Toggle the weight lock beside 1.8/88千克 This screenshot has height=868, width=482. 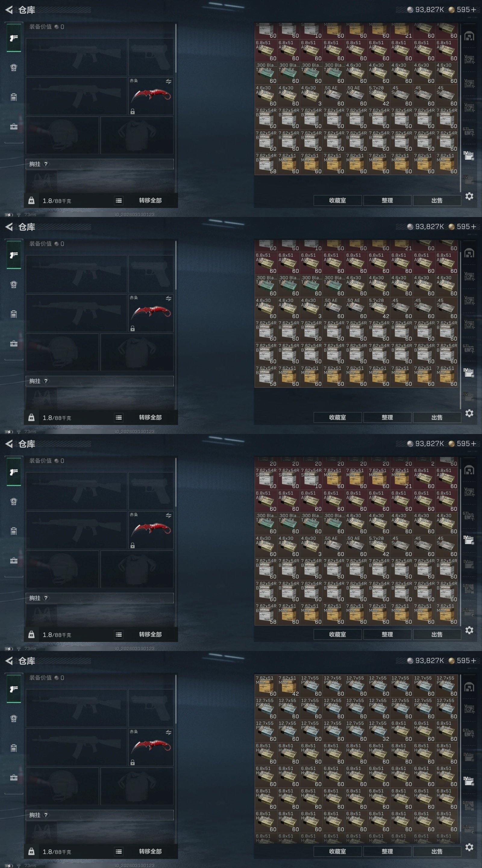pyautogui.click(x=31, y=200)
